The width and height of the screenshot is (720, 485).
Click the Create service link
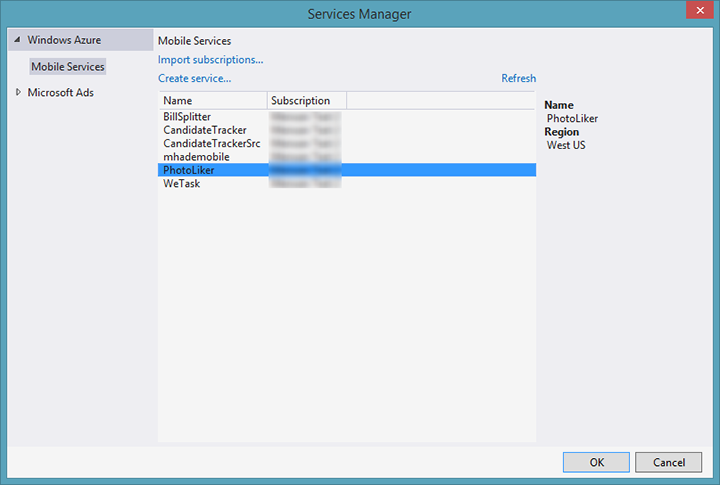tap(195, 79)
